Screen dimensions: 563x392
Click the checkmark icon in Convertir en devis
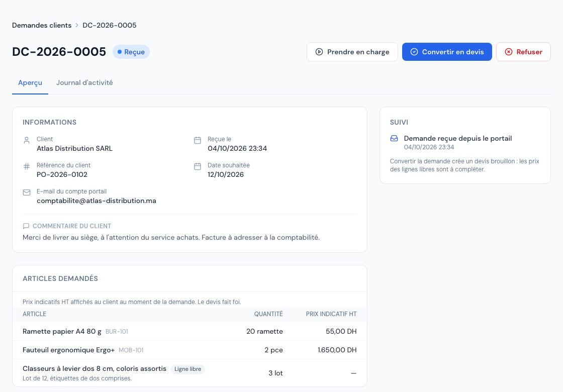(x=414, y=52)
